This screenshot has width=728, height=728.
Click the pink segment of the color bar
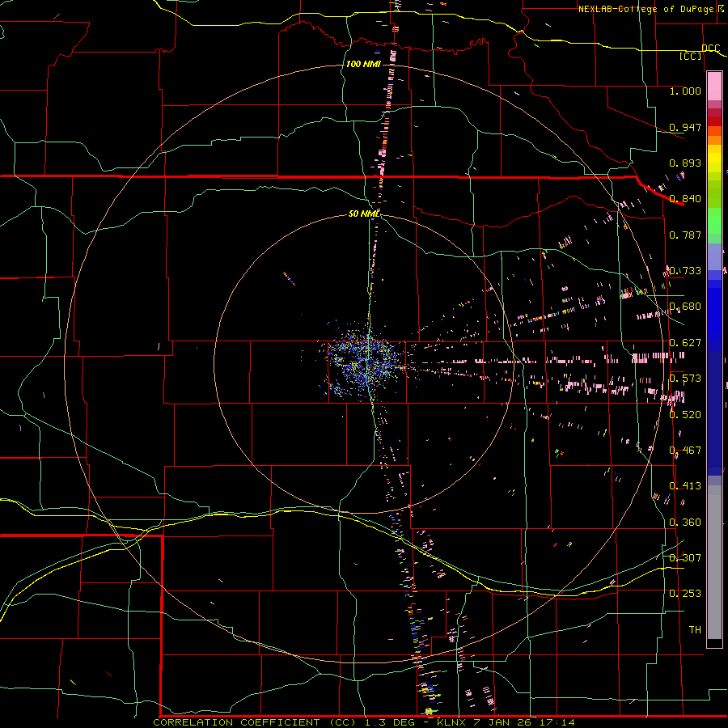point(714,87)
